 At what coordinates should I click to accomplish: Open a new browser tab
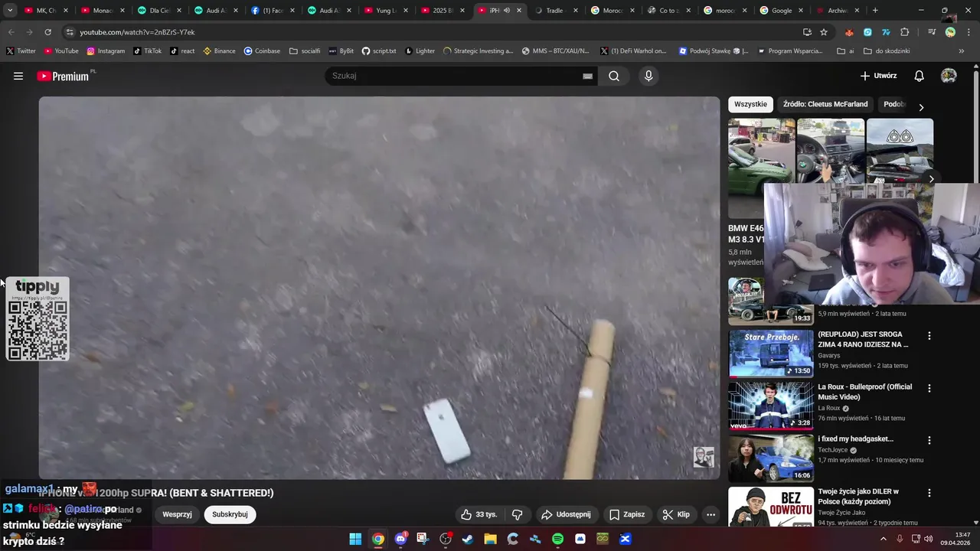(x=875, y=11)
